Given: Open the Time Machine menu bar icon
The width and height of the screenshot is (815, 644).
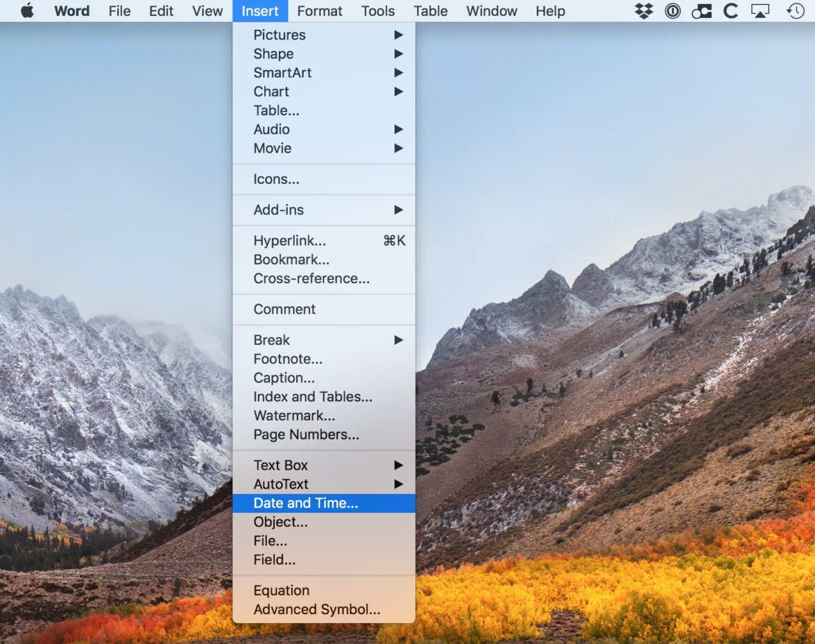Looking at the screenshot, I should pos(795,11).
